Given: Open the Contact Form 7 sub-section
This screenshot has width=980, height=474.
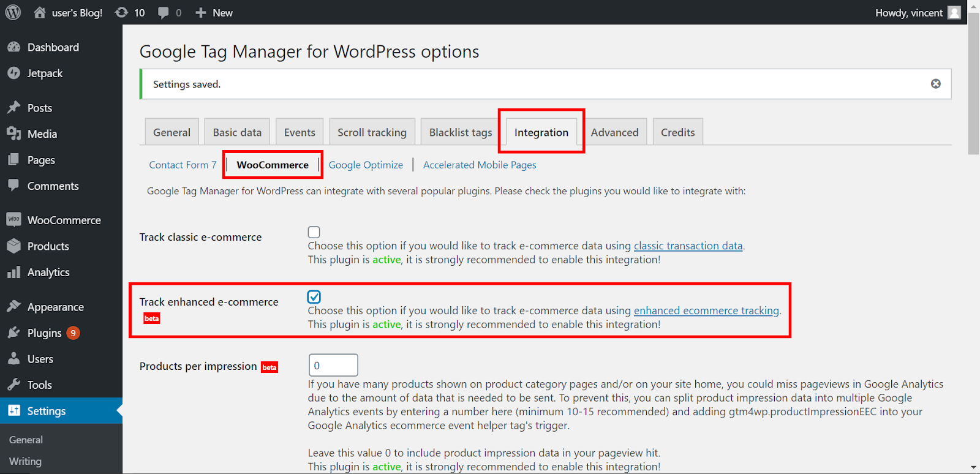Looking at the screenshot, I should (x=183, y=165).
